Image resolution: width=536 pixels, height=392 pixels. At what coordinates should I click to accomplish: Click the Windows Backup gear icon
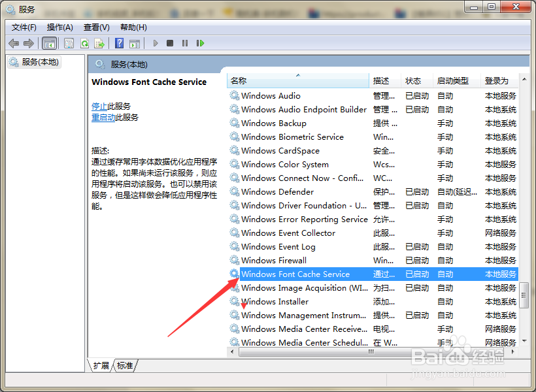pyautogui.click(x=235, y=123)
